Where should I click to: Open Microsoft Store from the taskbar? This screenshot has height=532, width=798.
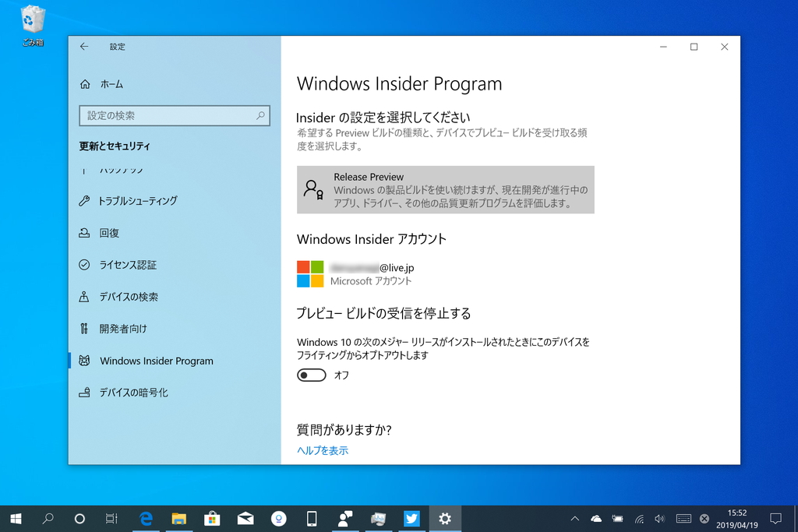212,518
